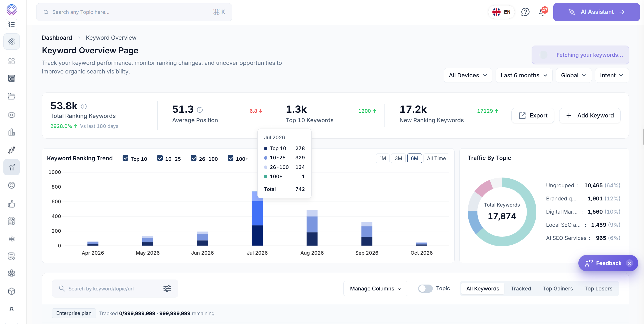Expand the All Devices dropdown
644x324 pixels.
coord(468,75)
